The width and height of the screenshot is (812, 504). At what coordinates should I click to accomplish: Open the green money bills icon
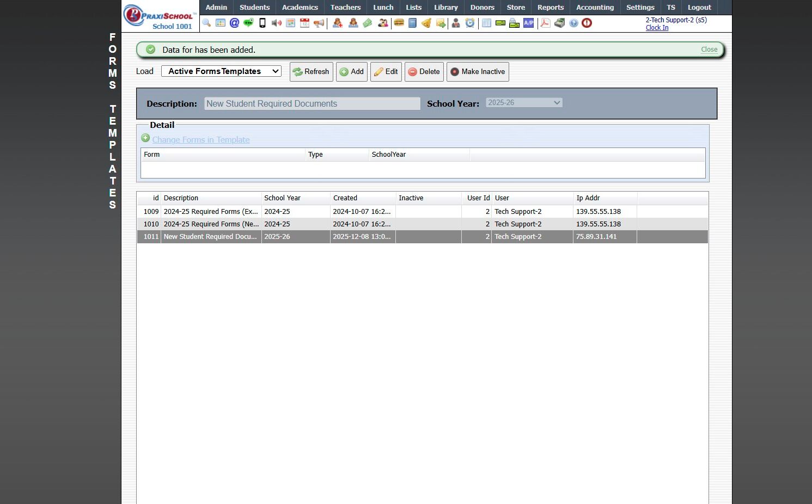pos(368,23)
